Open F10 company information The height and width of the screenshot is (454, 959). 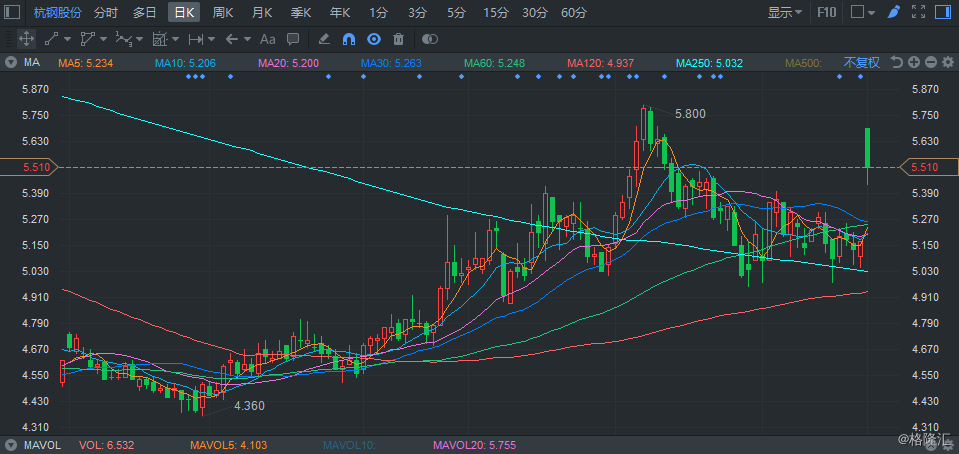point(827,13)
